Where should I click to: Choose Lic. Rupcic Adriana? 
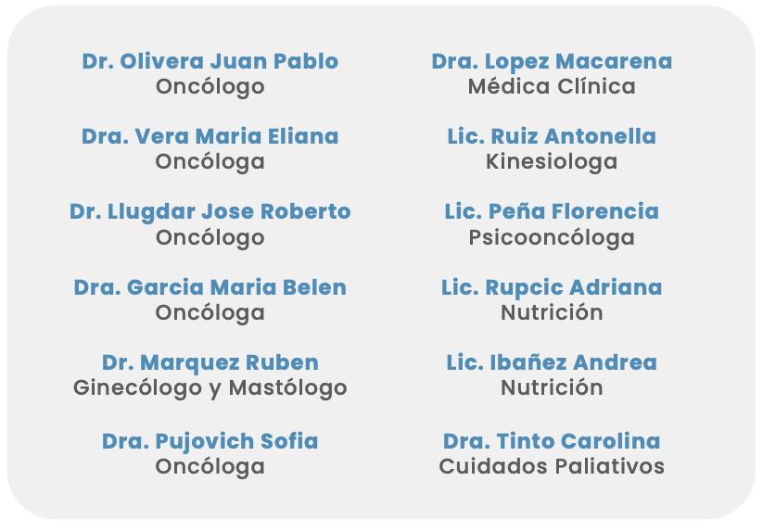pyautogui.click(x=552, y=287)
